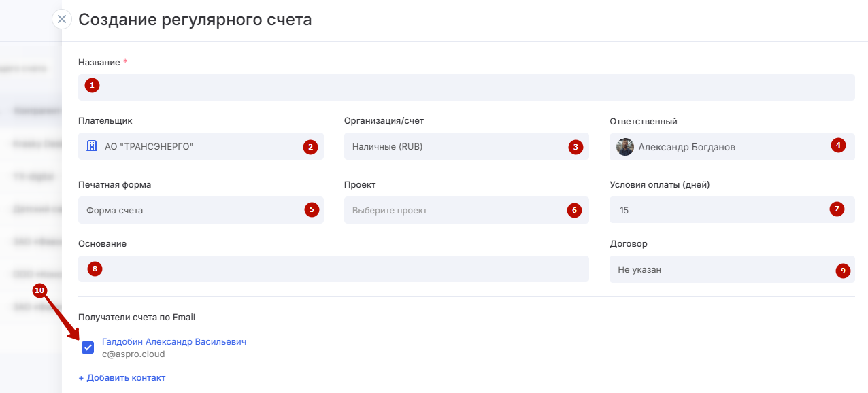The width and height of the screenshot is (868, 393).
Task: Click the red number 5 badge
Action: 312,209
